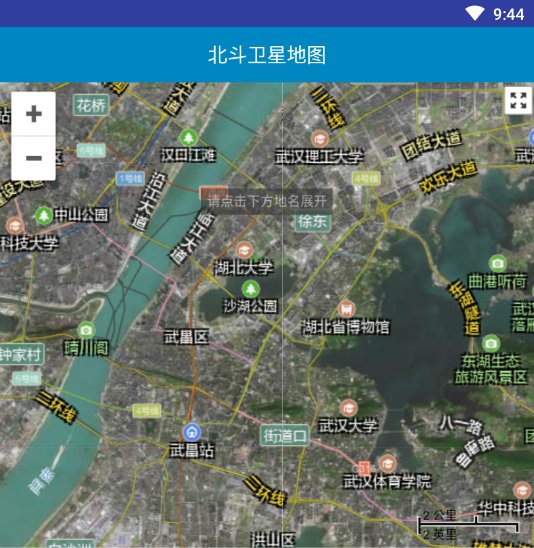534x548 pixels.
Task: Tap the 三环线 label near 武汉理工大学
Action: tap(328, 108)
